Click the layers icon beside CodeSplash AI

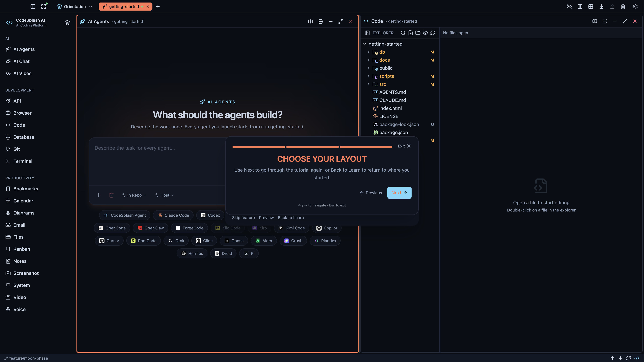click(x=67, y=22)
